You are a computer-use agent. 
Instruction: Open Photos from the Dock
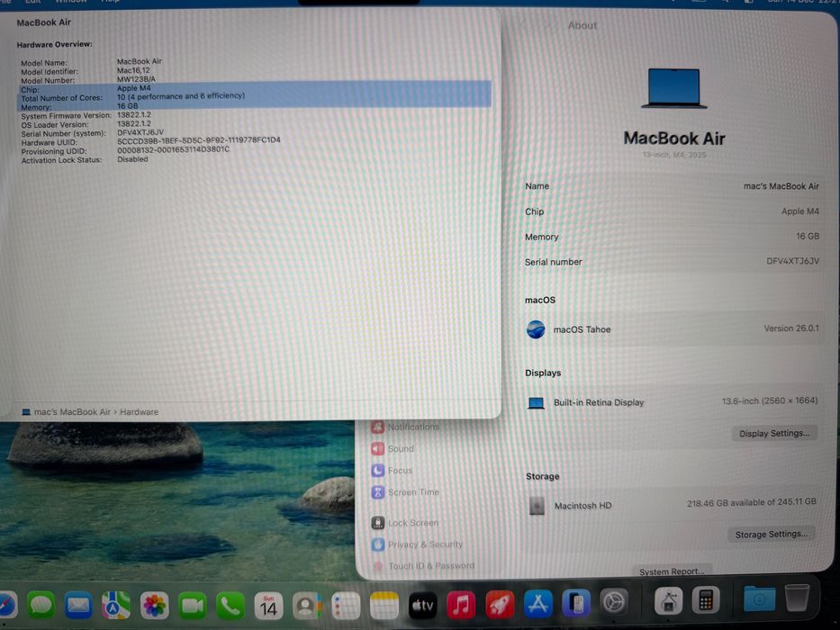(x=154, y=606)
